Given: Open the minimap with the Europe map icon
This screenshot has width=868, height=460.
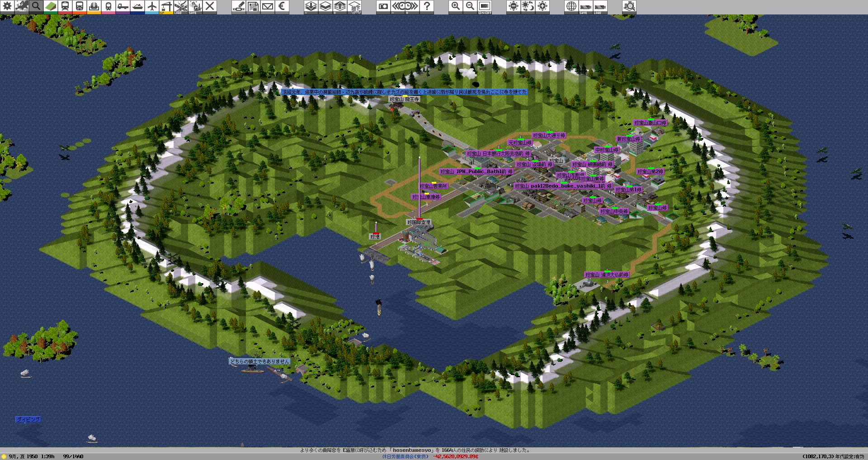Looking at the screenshot, I should [x=22, y=7].
